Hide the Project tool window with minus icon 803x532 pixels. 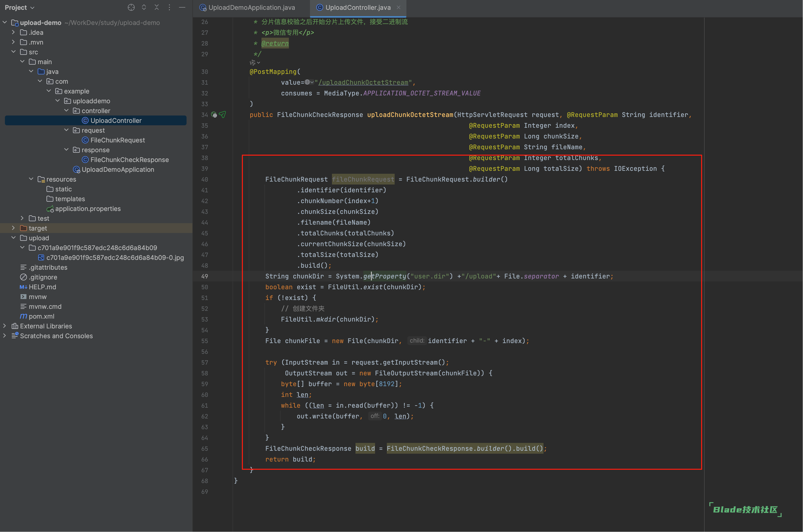click(182, 7)
